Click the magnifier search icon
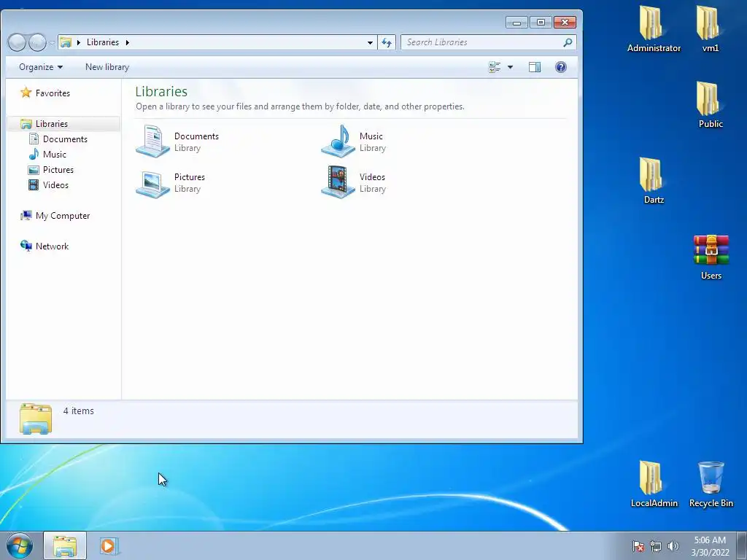 tap(568, 42)
